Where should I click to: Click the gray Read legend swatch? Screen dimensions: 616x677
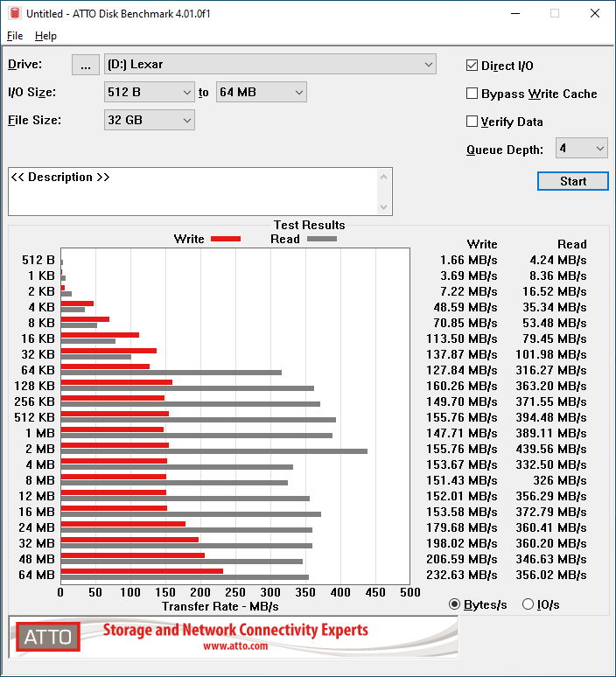[x=322, y=239]
